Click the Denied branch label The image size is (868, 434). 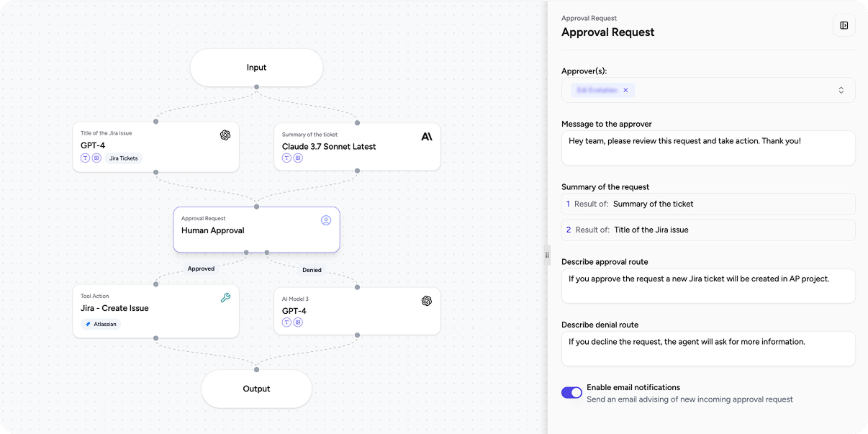click(312, 270)
